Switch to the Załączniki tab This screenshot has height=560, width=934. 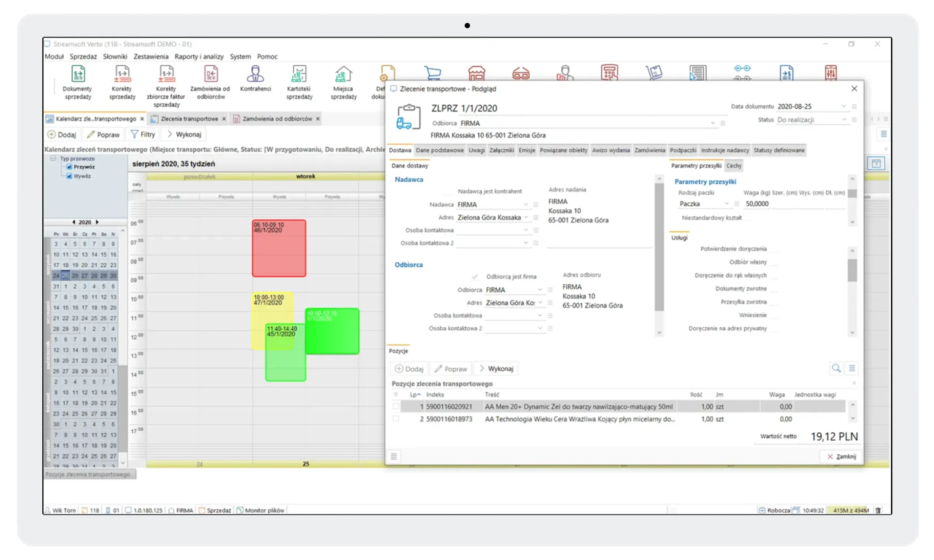501,150
